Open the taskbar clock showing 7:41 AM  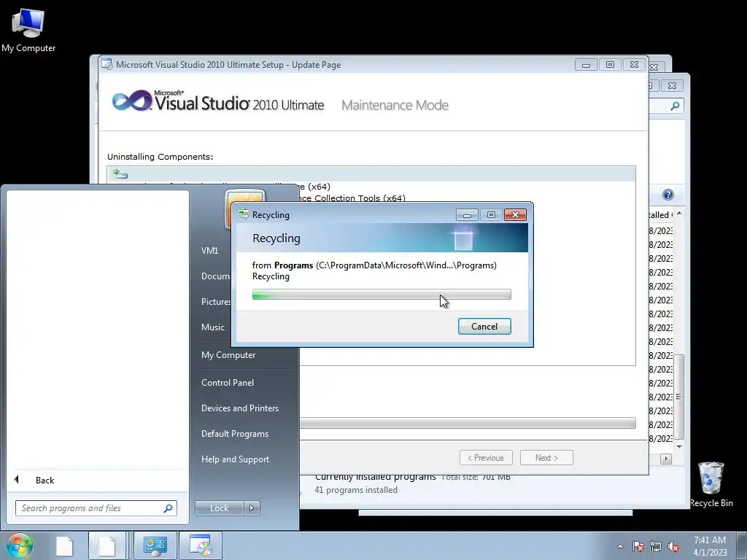pyautogui.click(x=710, y=546)
